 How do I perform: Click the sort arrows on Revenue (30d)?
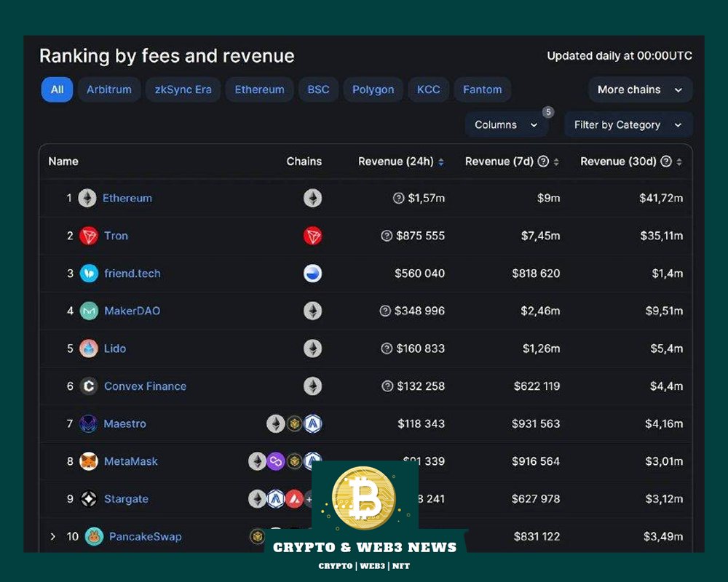[x=679, y=162]
